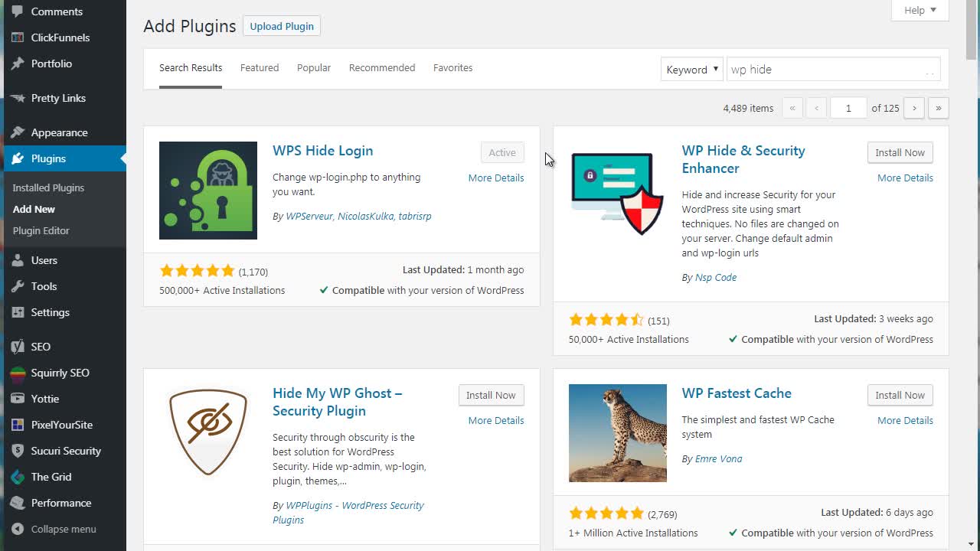Viewport: 980px width, 551px height.
Task: Click the Upload Plugin button
Action: [282, 26]
